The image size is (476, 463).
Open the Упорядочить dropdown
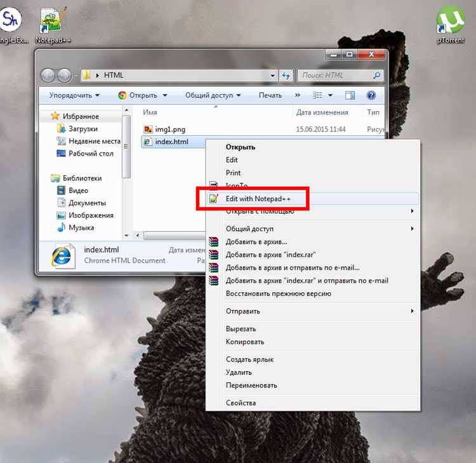pos(74,95)
